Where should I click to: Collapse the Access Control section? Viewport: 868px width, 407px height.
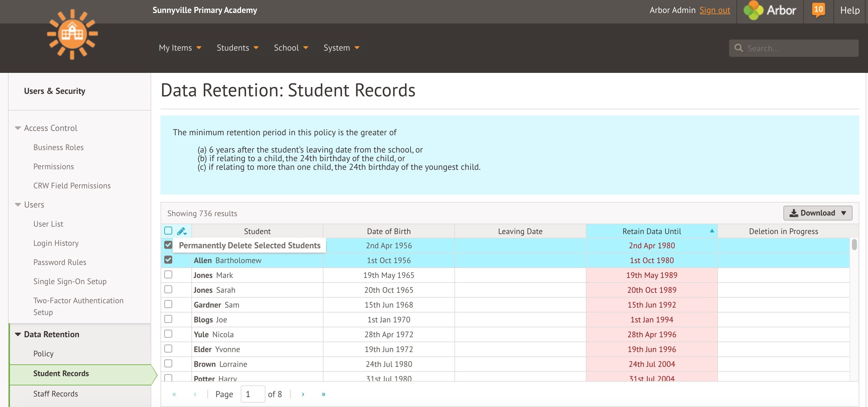coord(18,128)
